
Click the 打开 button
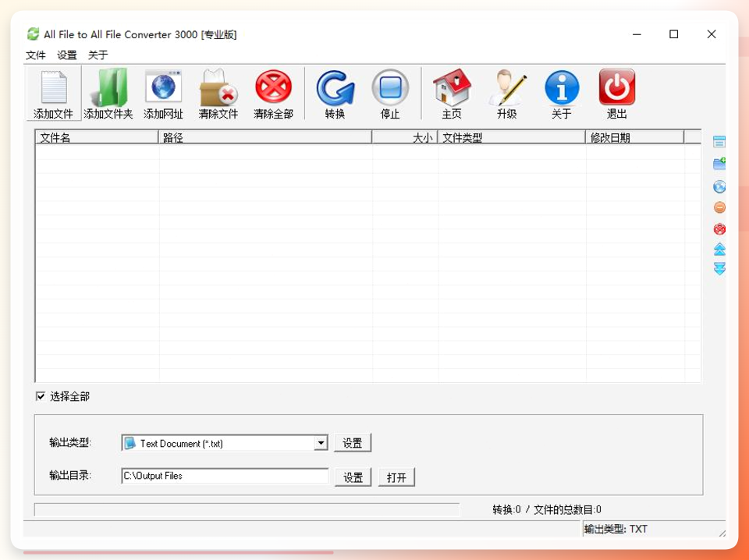(x=396, y=477)
